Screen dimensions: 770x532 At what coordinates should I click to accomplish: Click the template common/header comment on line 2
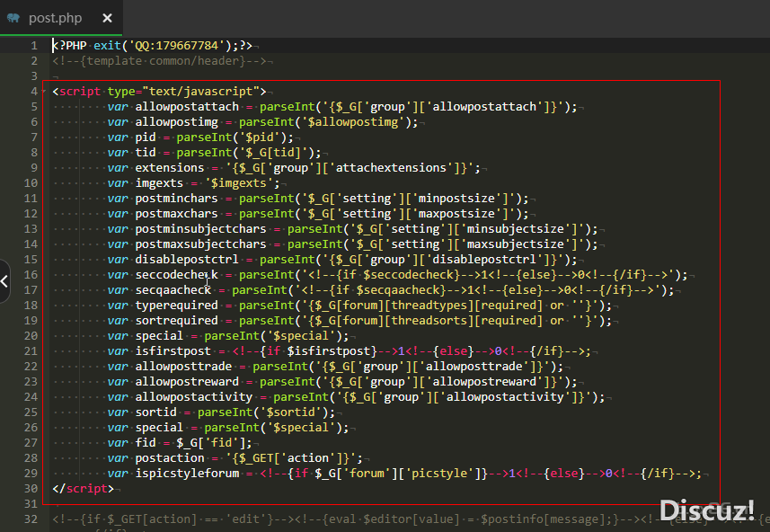point(160,61)
